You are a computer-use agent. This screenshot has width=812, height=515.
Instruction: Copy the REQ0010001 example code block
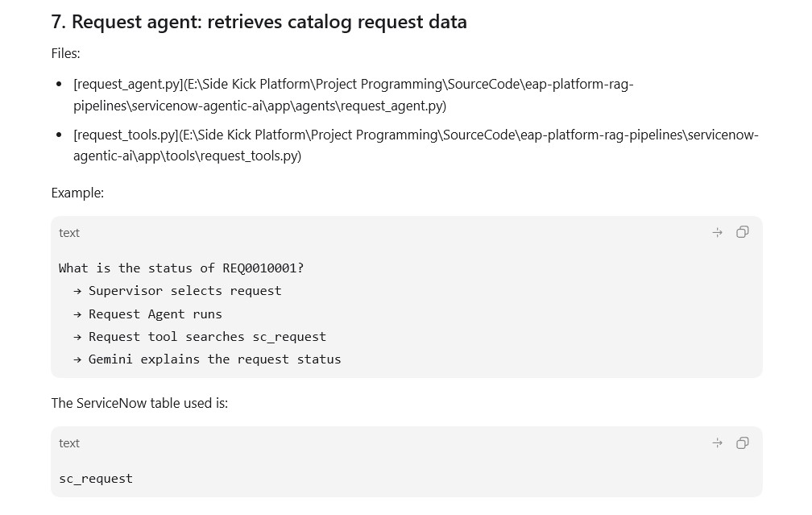(742, 232)
